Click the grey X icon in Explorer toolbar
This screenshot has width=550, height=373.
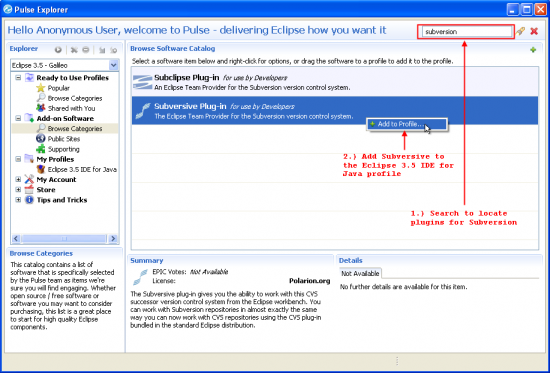click(x=74, y=50)
